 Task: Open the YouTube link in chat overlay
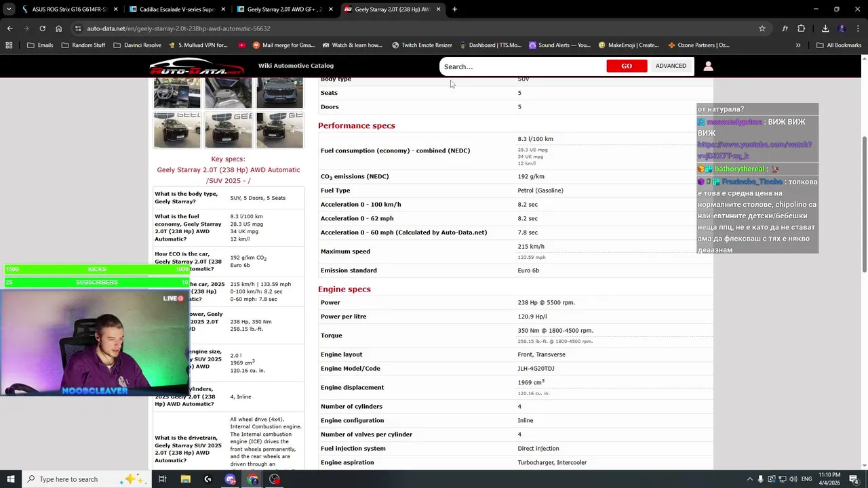point(754,150)
